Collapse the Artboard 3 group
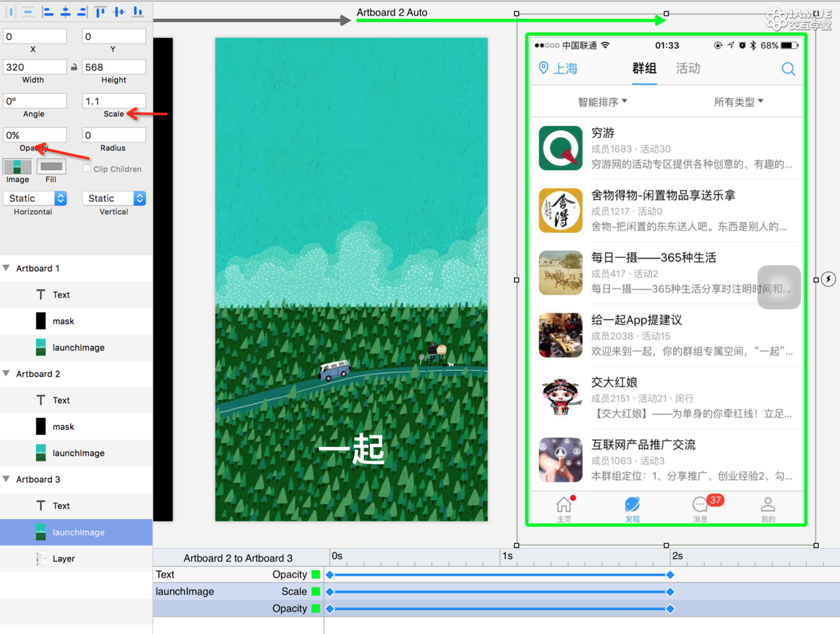 click(7, 480)
